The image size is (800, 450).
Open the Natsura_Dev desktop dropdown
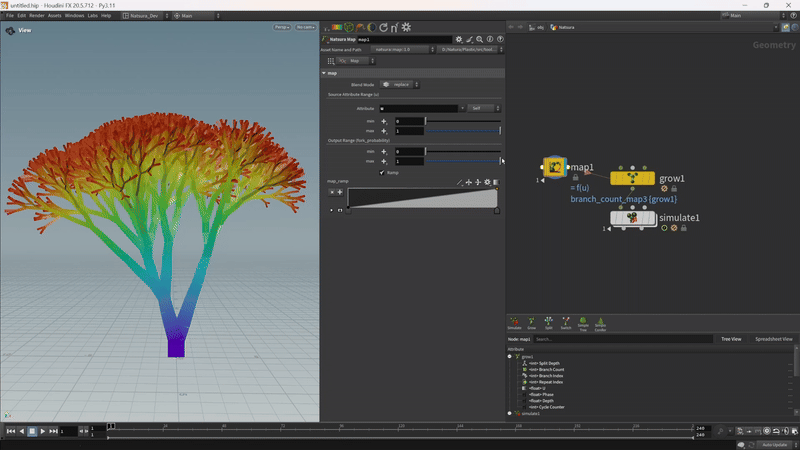coord(145,16)
